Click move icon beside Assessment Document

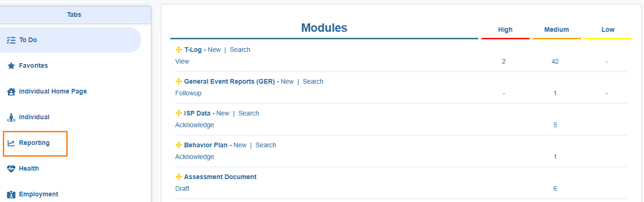pos(178,177)
